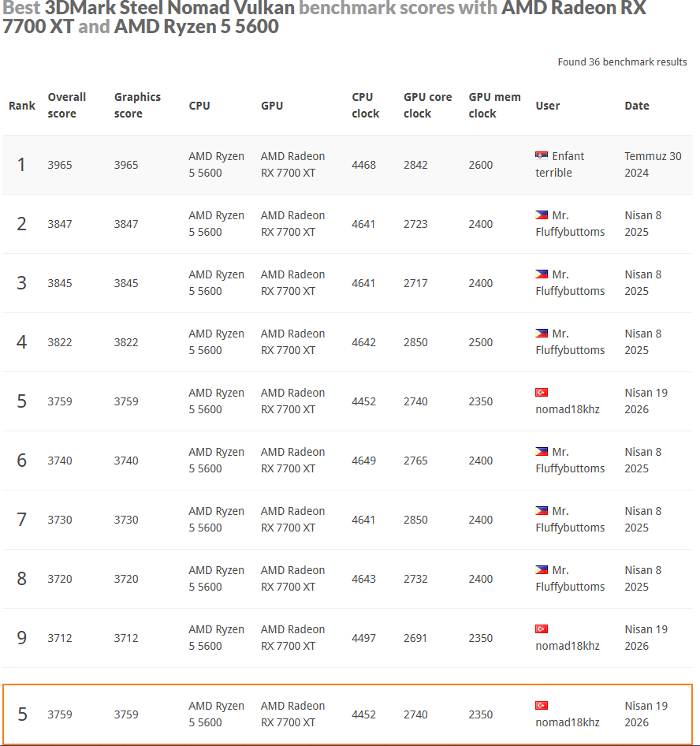Image resolution: width=700 pixels, height=746 pixels.
Task: Open Mr. Fluffybuttoms link in rank 7 row
Action: (x=570, y=519)
